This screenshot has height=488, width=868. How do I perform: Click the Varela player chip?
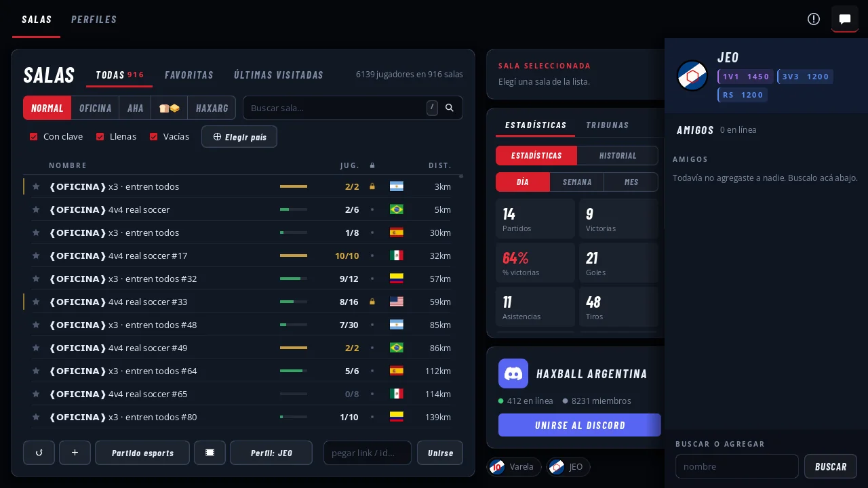(514, 467)
